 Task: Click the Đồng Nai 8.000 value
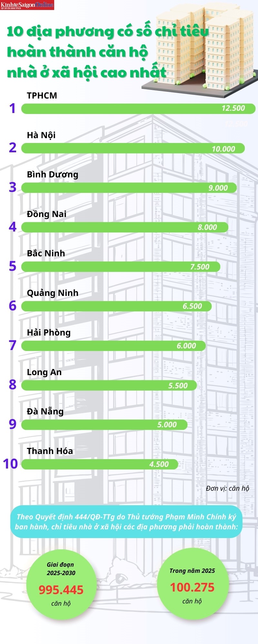(207, 227)
